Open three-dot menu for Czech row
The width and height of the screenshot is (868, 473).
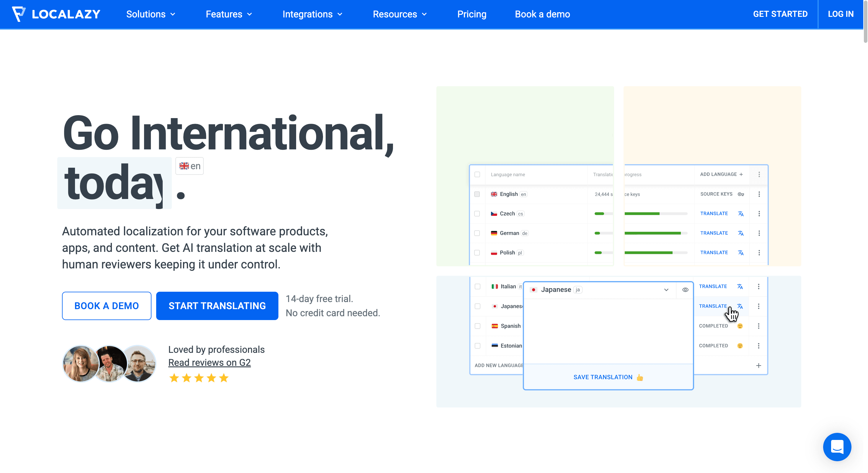[x=759, y=213]
